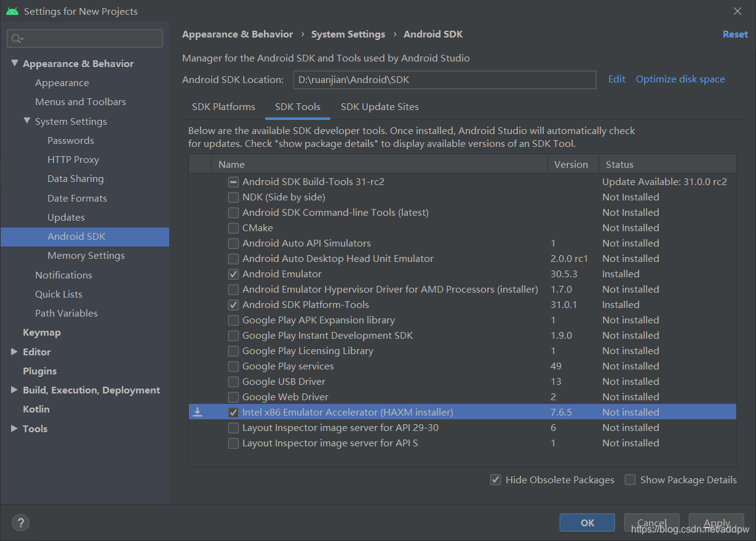Click the Edit SDK location link
This screenshot has height=541, width=756.
616,79
